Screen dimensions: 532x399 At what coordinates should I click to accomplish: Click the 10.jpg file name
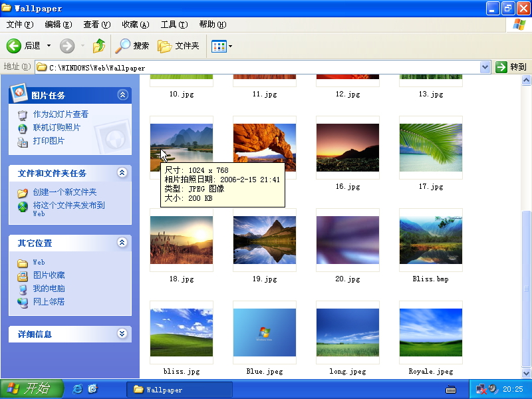[x=182, y=94]
